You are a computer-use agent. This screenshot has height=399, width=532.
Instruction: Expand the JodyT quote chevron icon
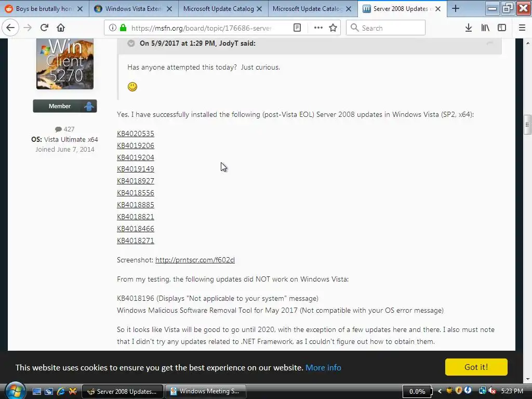[131, 44]
